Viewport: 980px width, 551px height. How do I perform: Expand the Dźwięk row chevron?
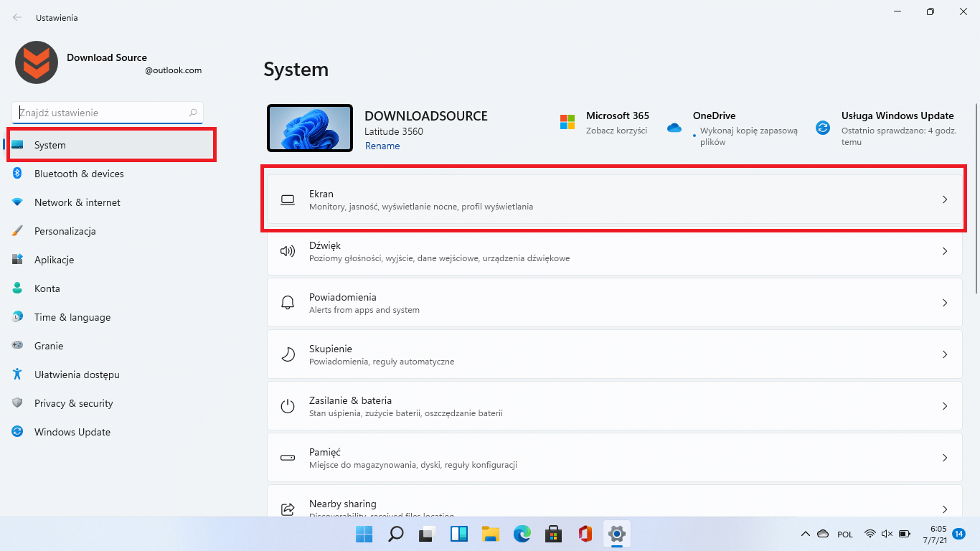pos(945,251)
